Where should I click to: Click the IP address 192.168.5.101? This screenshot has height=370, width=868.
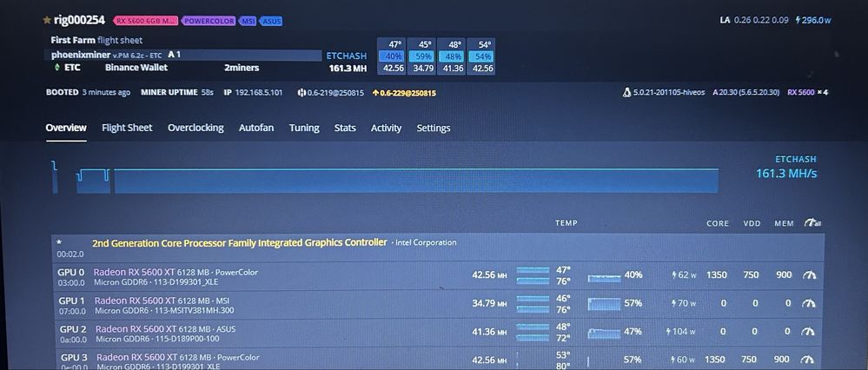click(259, 92)
